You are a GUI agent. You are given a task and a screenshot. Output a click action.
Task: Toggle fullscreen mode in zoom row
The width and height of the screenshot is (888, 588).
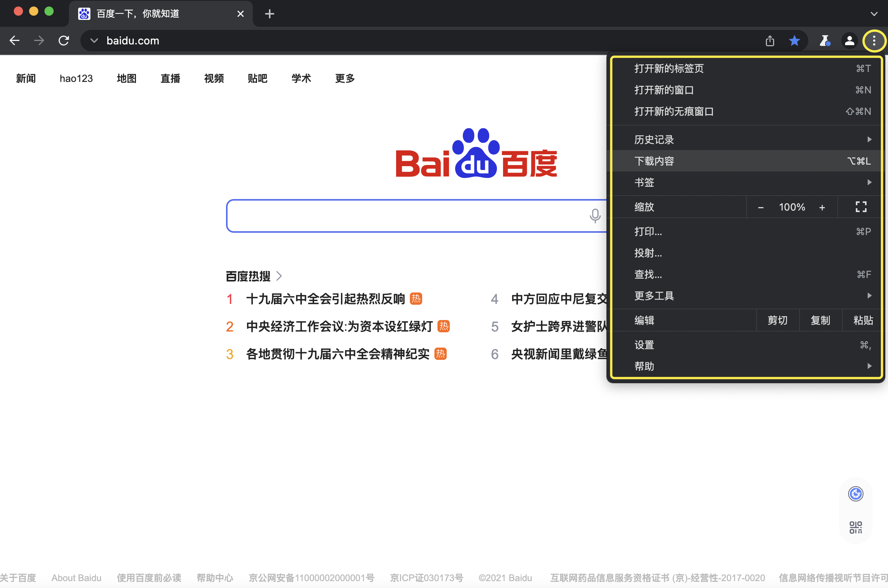pyautogui.click(x=861, y=207)
